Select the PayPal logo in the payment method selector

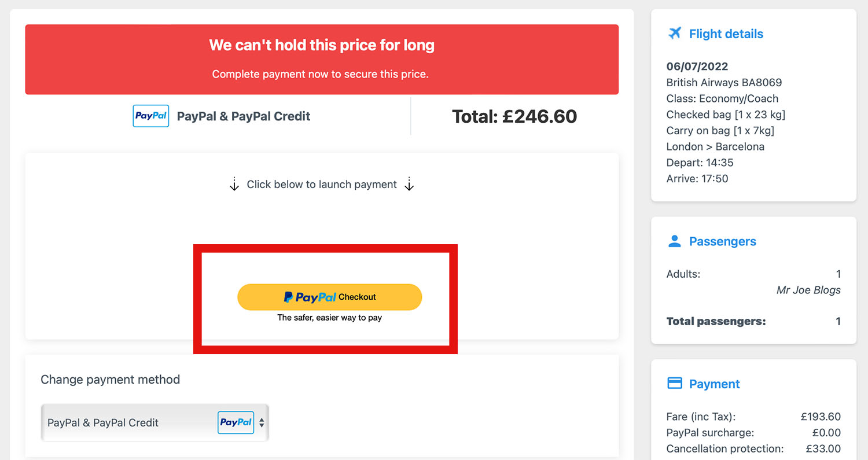pyautogui.click(x=236, y=422)
